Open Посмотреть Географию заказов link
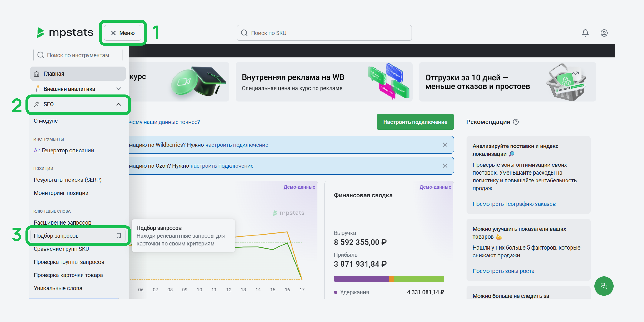The image size is (644, 322). point(514,204)
